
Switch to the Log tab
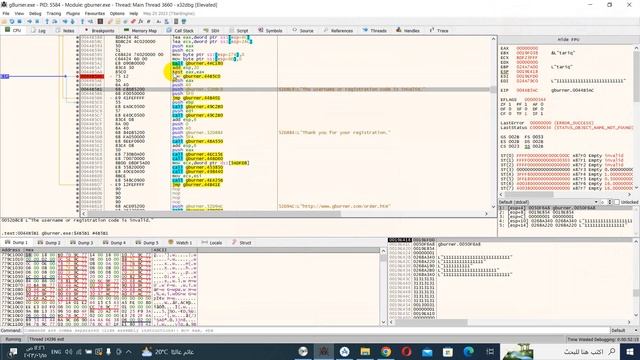coord(38,31)
